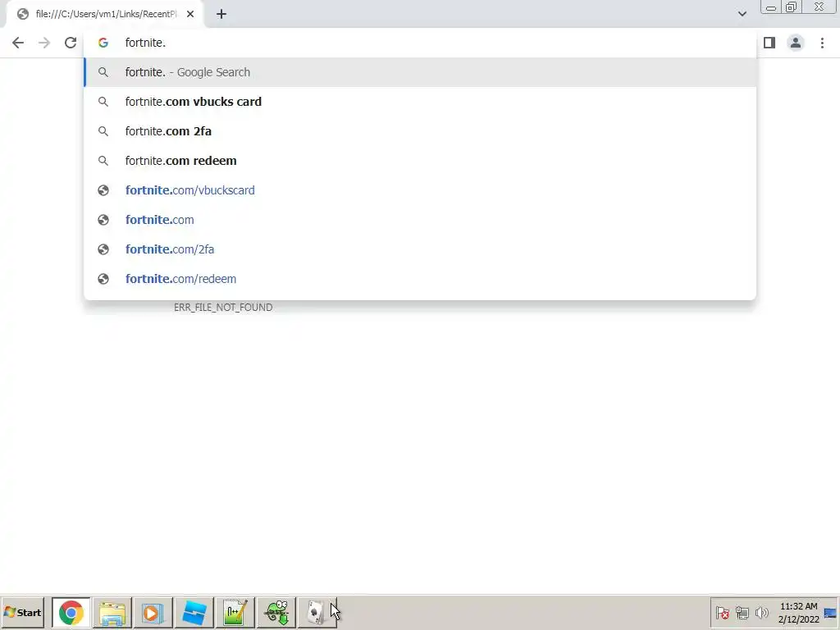
Task: Click the Google logo in omnibox
Action: pos(103,43)
